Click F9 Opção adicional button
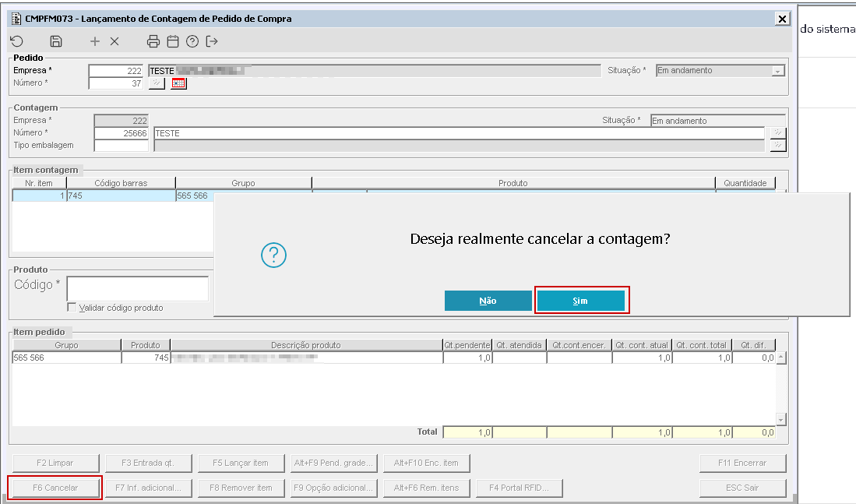This screenshot has height=504, width=856. click(333, 488)
